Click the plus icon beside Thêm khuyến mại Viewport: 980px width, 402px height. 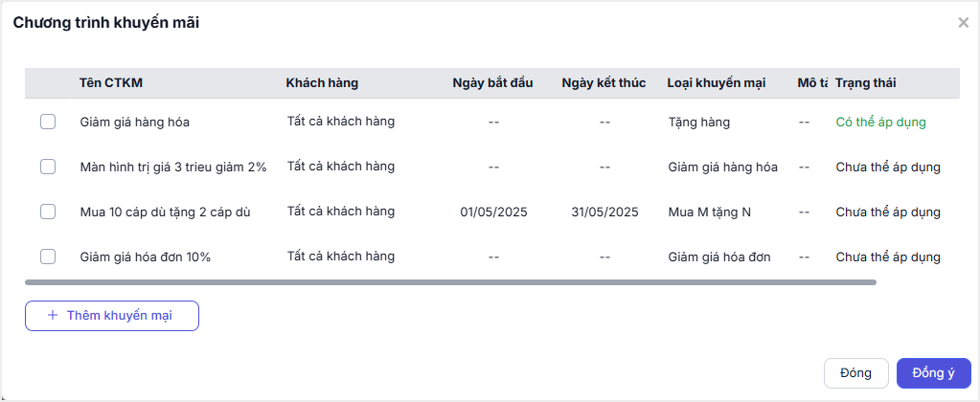[x=53, y=316]
